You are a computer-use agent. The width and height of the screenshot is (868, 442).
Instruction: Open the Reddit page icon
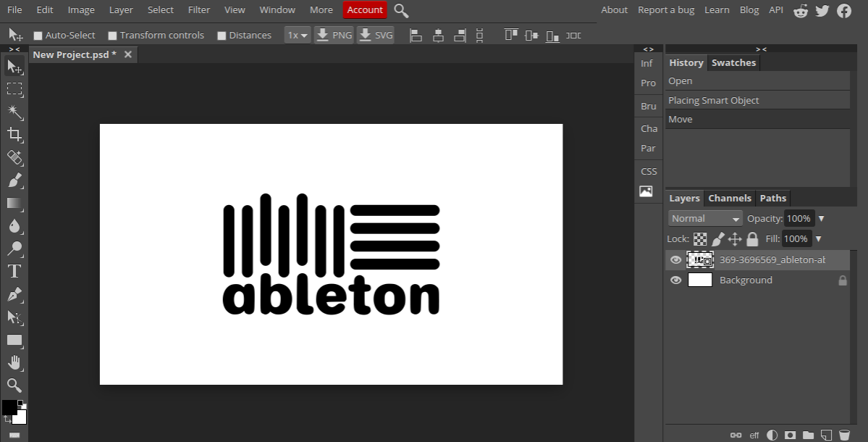(x=801, y=11)
